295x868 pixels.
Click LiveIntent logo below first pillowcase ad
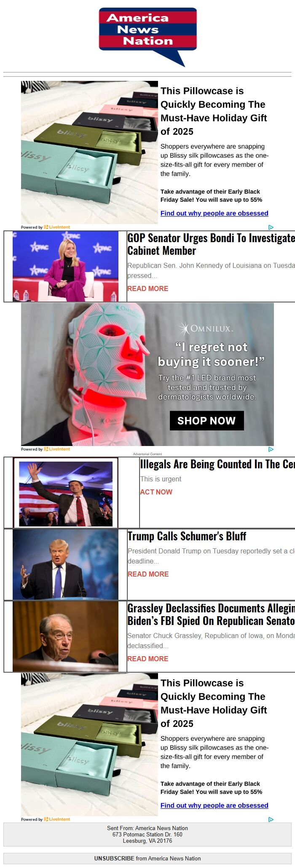pos(57,227)
